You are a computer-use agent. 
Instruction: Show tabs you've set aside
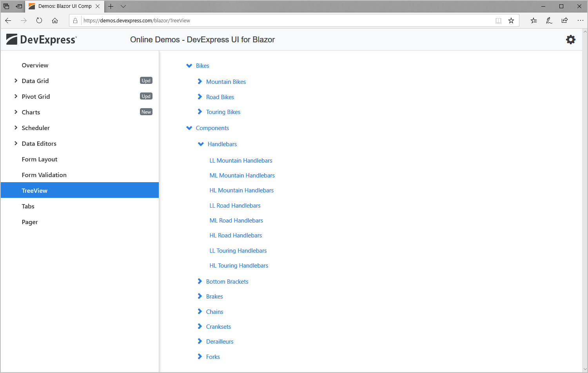[x=6, y=6]
